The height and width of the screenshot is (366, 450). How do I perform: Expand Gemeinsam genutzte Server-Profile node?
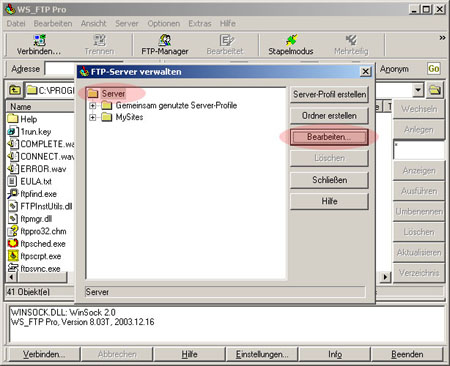coord(92,106)
